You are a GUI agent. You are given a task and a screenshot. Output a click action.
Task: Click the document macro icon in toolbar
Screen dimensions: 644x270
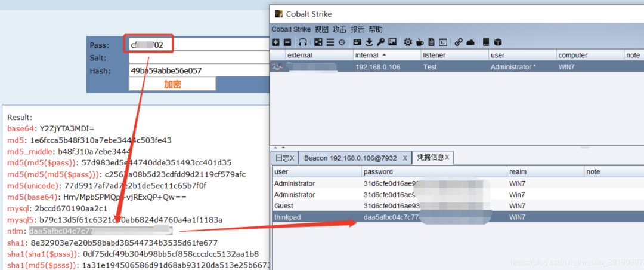431,42
